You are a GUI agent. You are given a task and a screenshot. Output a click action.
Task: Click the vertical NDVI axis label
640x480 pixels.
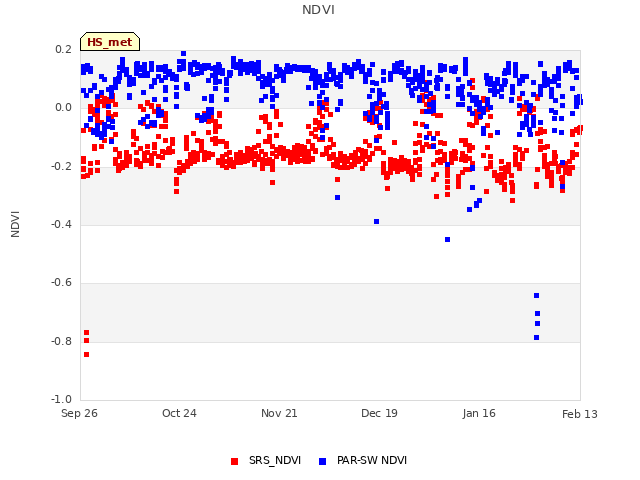(x=15, y=224)
